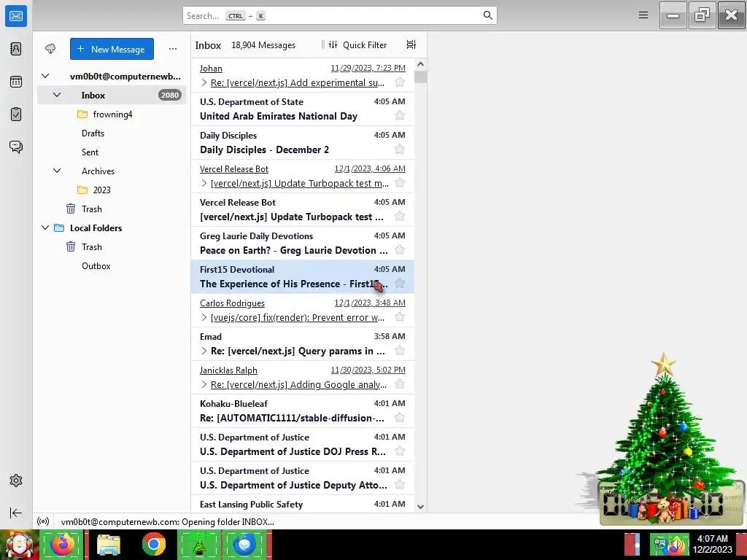Click Get Messages cloud icon
This screenshot has width=747, height=560.
50,49
